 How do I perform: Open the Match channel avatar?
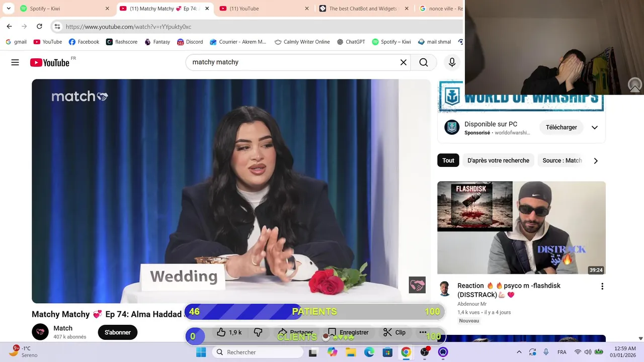(40, 332)
